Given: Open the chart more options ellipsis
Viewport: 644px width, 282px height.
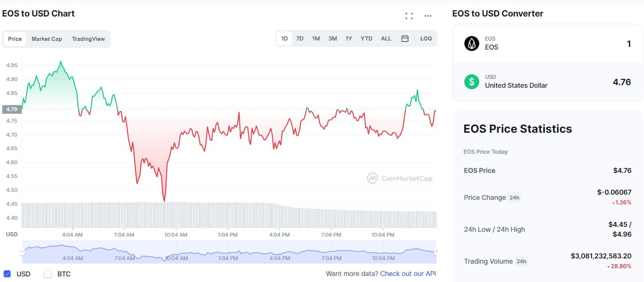Looking at the screenshot, I should [428, 16].
